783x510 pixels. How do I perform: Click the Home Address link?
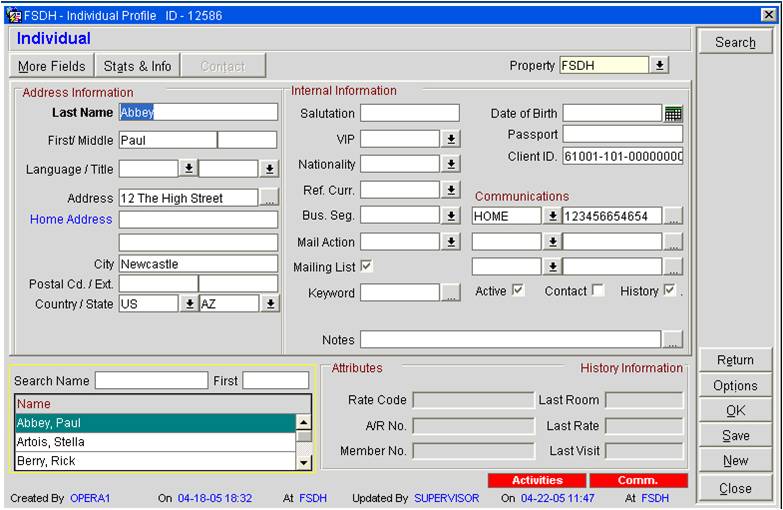point(71,219)
